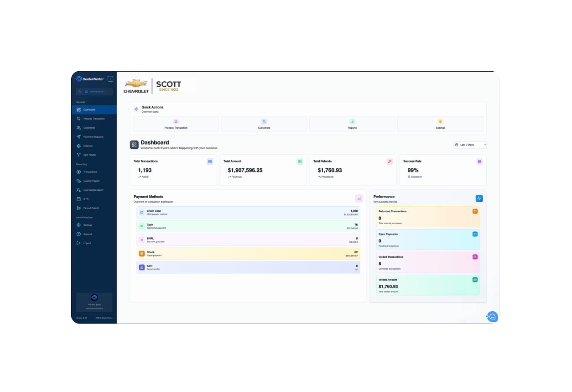The width and height of the screenshot is (572, 392).
Task: Click the Cash row icon
Action: click(x=142, y=226)
